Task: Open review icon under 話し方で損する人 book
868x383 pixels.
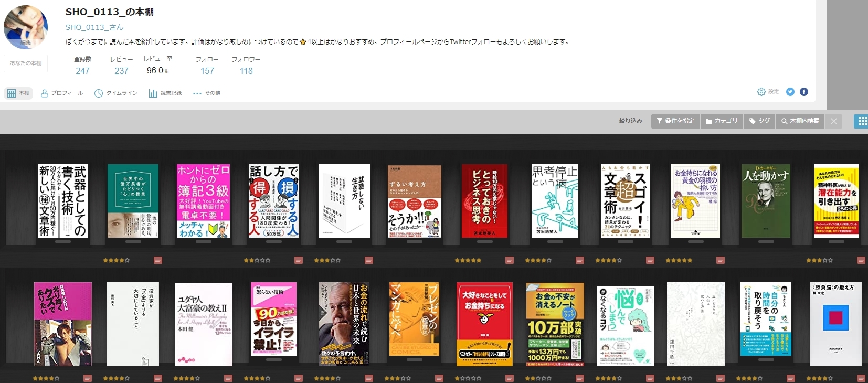Action: 299,260
